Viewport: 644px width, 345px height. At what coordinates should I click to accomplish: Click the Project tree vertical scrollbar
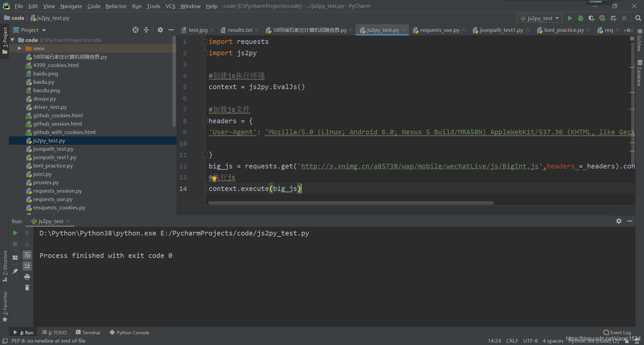tap(174, 81)
